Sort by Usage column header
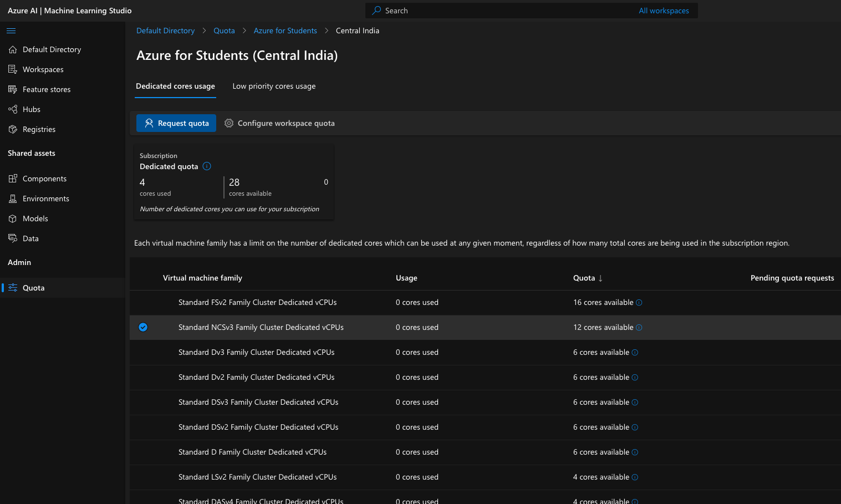 point(406,278)
